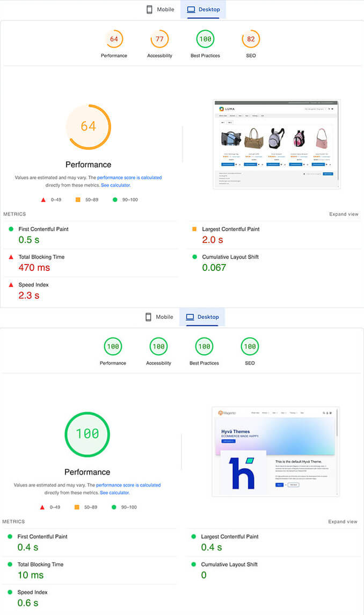
Task: Switch to Mobile tab in the Luma report
Action: coord(160,10)
